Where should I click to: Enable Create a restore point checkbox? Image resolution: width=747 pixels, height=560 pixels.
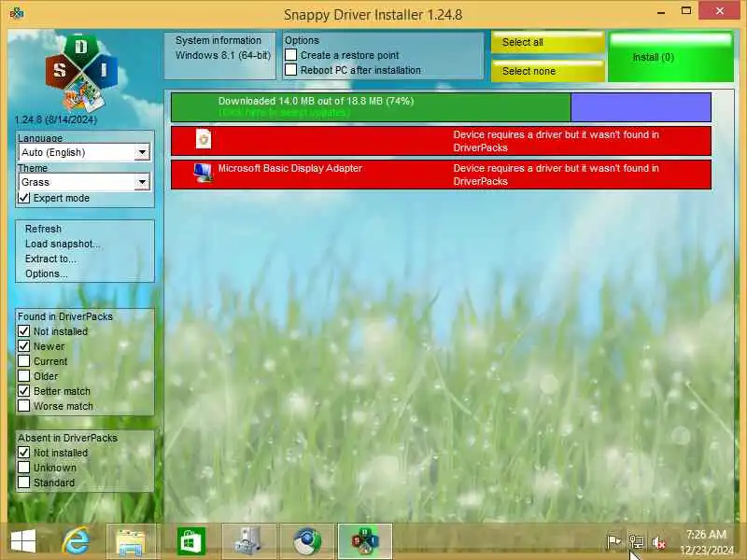pyautogui.click(x=290, y=55)
